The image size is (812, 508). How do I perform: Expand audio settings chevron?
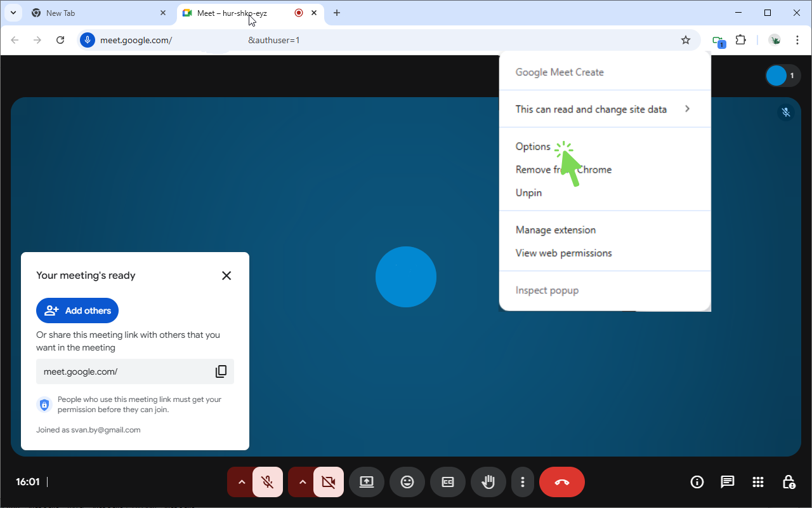241,482
